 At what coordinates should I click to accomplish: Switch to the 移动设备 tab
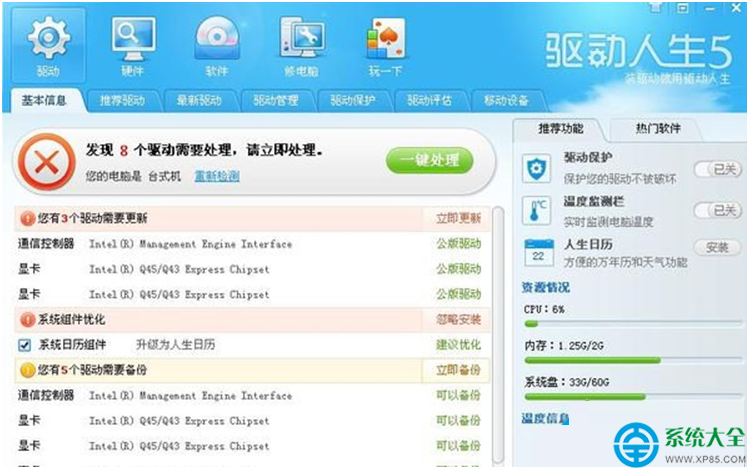[x=506, y=101]
